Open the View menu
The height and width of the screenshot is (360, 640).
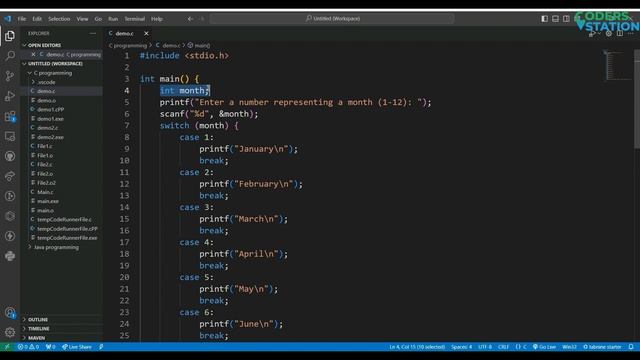tap(82, 19)
